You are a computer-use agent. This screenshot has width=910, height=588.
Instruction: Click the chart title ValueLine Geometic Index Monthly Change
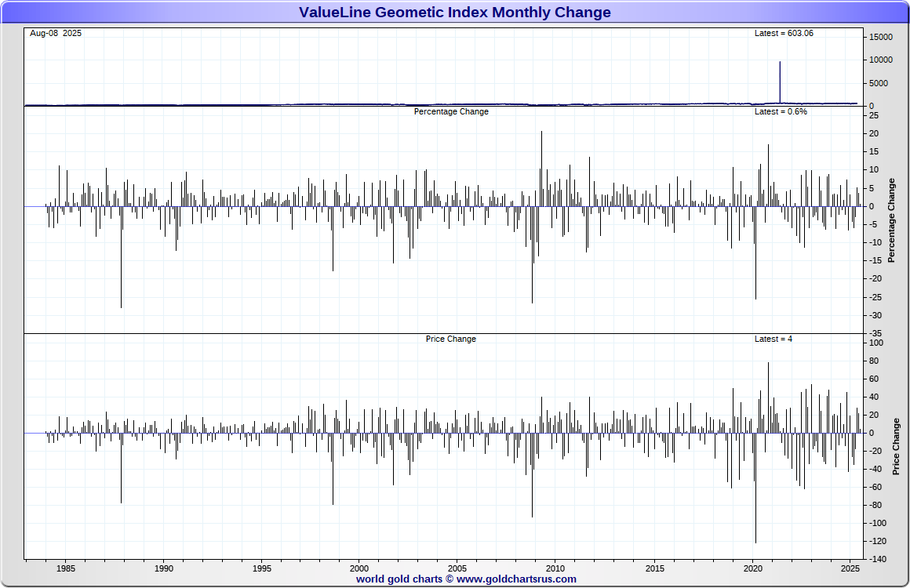[x=454, y=13]
